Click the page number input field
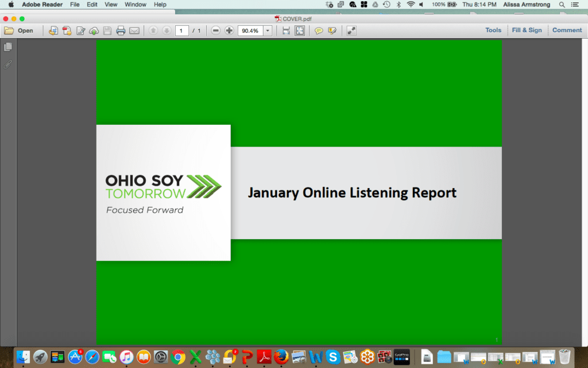 [181, 31]
